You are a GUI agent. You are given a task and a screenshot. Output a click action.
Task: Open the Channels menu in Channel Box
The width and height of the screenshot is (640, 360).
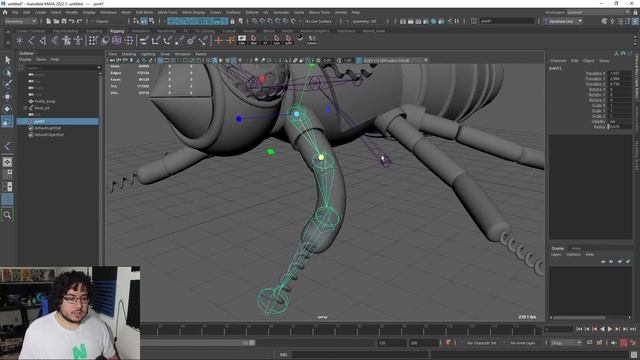coord(558,60)
